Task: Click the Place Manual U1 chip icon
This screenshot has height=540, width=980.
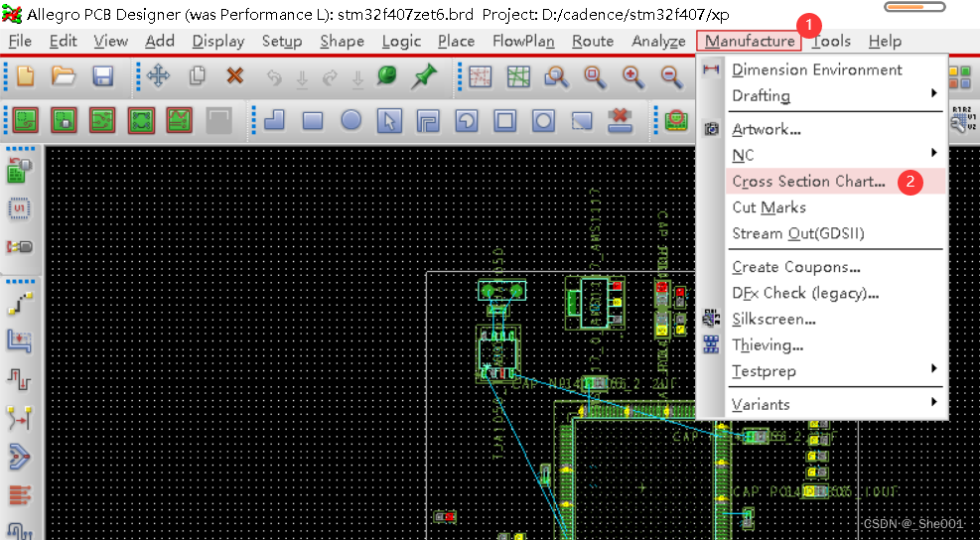Action: tap(20, 208)
